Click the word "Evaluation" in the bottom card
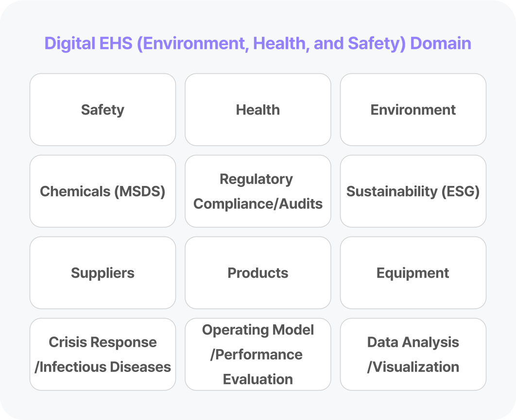The height and width of the screenshot is (420, 516). 258,379
